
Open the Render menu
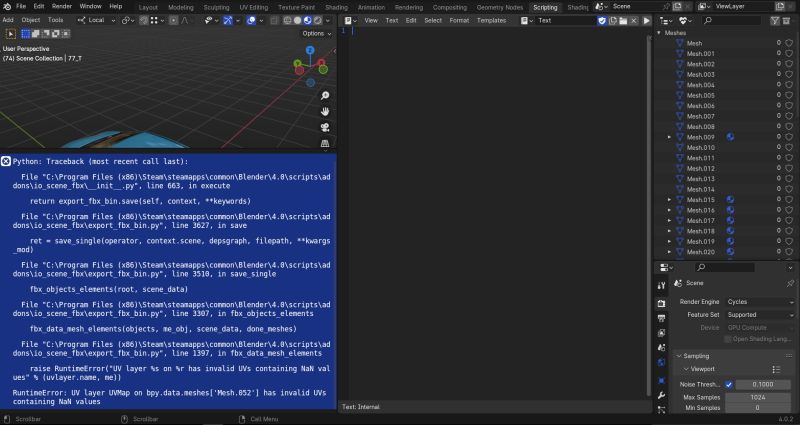[x=62, y=7]
